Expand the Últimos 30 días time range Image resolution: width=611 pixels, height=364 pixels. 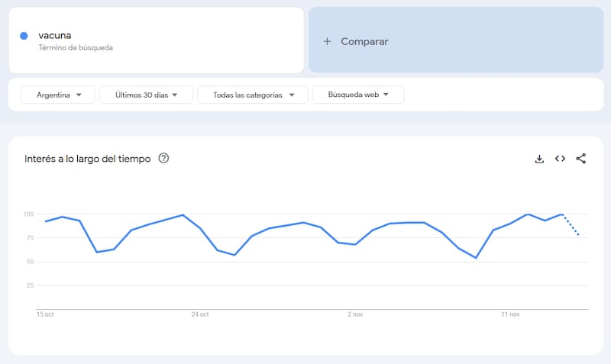pos(147,95)
